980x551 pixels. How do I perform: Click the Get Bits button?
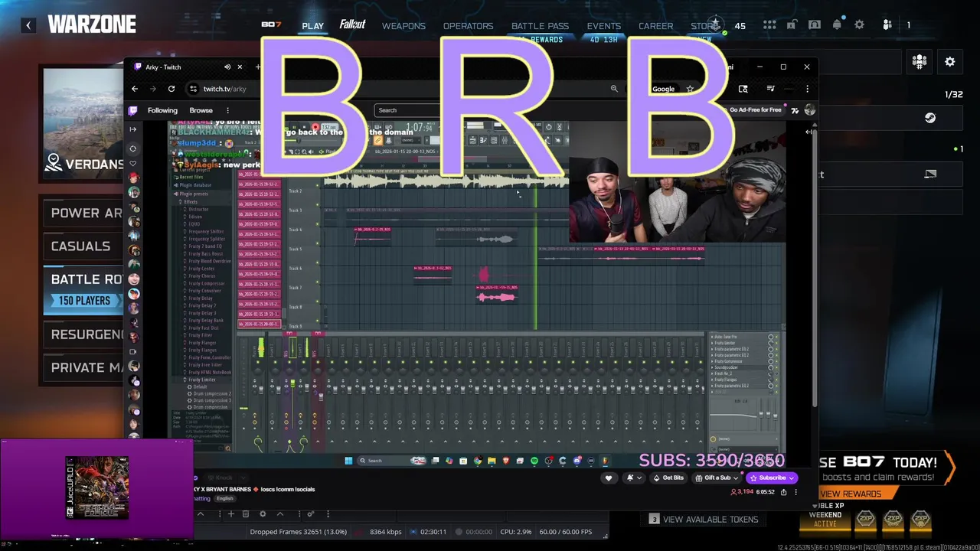coord(668,478)
